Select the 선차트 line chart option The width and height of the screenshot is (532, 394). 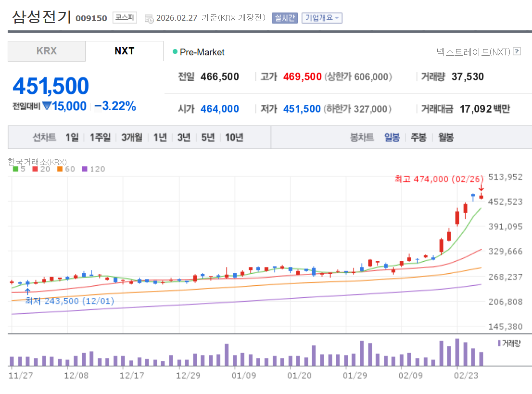[44, 137]
